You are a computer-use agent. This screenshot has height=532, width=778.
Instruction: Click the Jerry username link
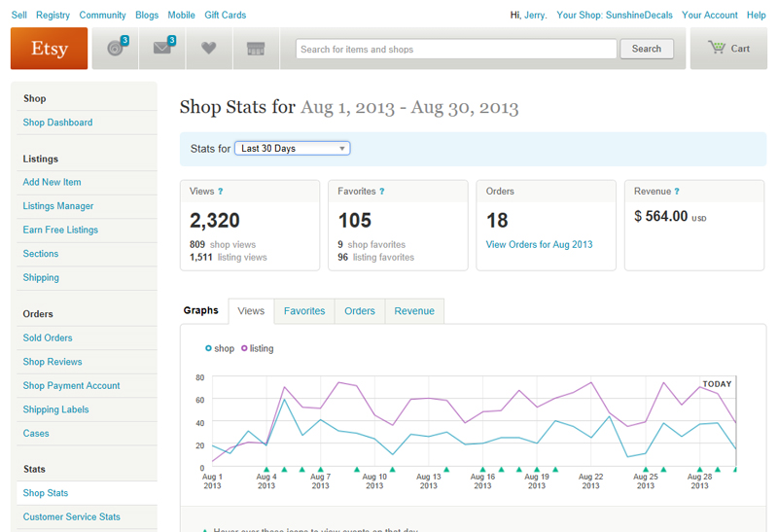535,16
